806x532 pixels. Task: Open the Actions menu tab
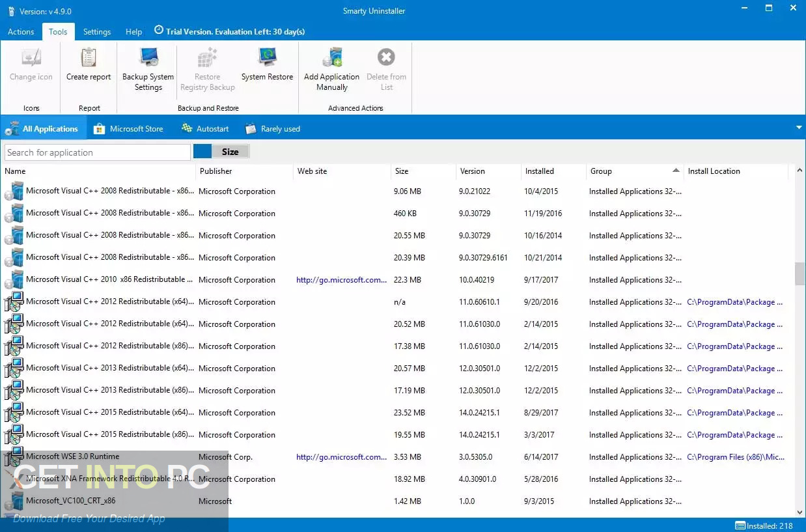click(21, 31)
